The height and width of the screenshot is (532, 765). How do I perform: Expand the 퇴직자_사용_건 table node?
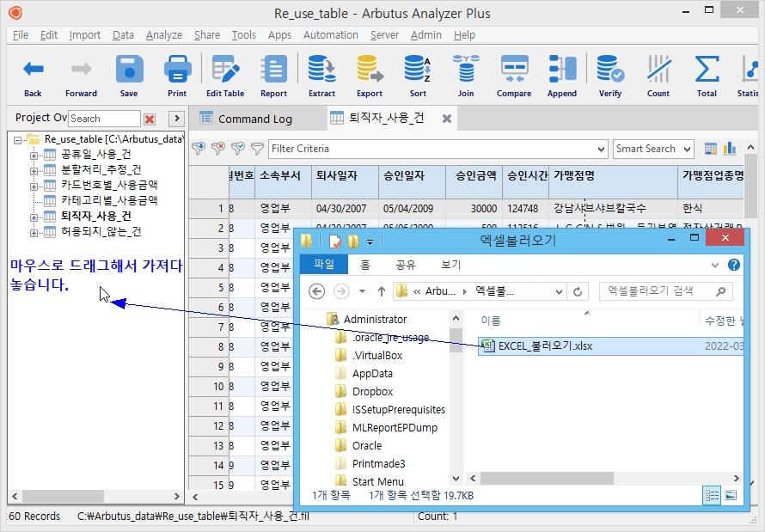34,217
